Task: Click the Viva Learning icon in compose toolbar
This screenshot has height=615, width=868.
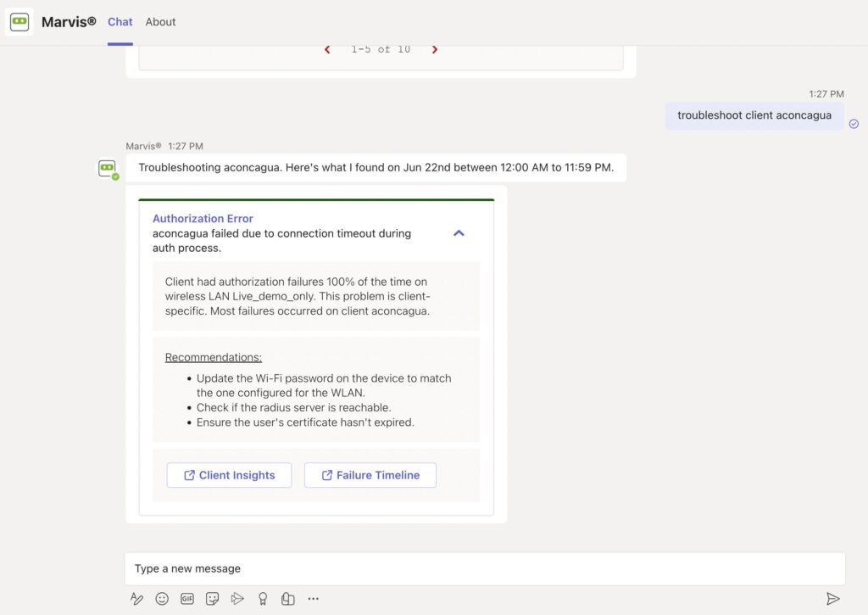Action: pyautogui.click(x=288, y=599)
